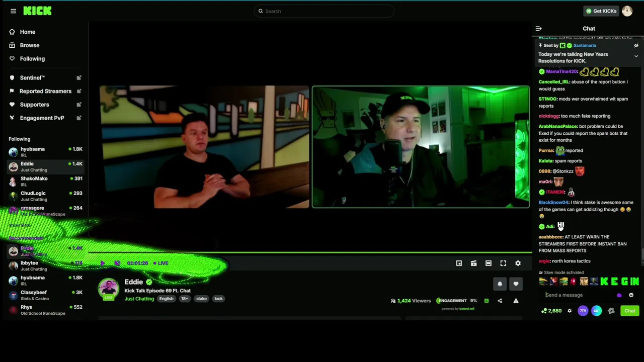This screenshot has width=644, height=362.
Task: Open Sentinel in the sidebar
Action: click(x=32, y=78)
